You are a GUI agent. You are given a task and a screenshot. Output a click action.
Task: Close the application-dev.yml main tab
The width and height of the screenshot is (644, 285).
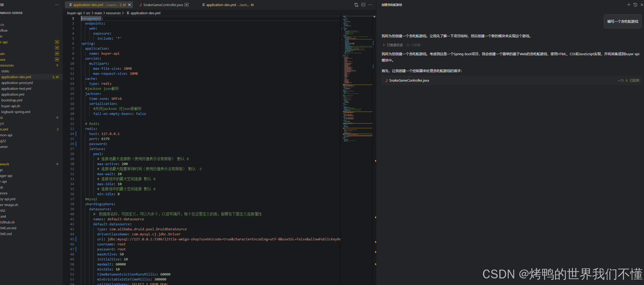[x=130, y=5]
